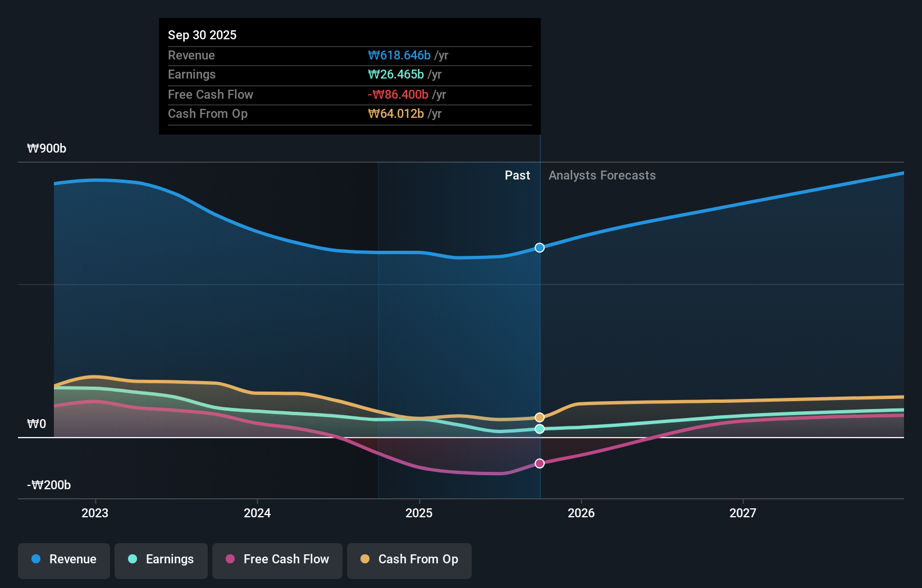The image size is (922, 588).
Task: Select the blue Revenue marker on the chart
Action: coord(540,247)
